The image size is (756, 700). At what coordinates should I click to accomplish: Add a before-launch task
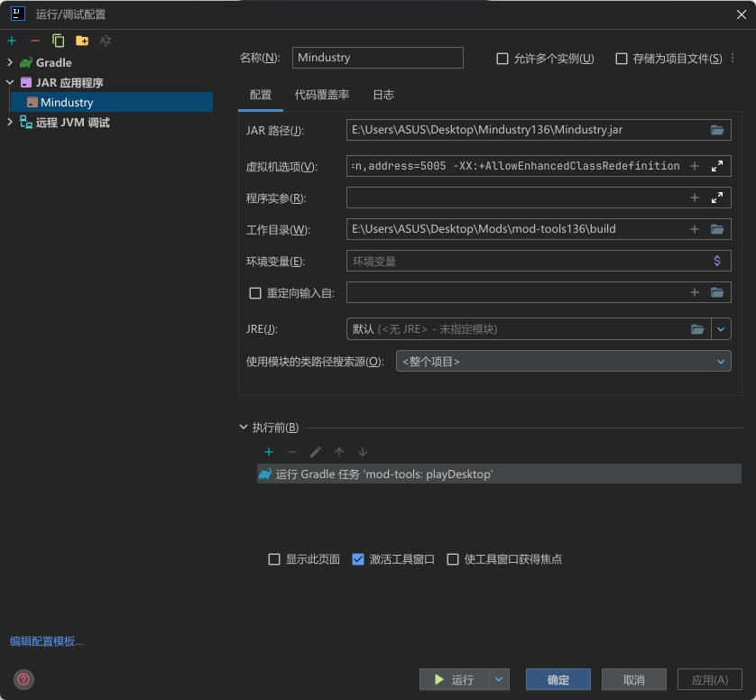pyautogui.click(x=269, y=452)
